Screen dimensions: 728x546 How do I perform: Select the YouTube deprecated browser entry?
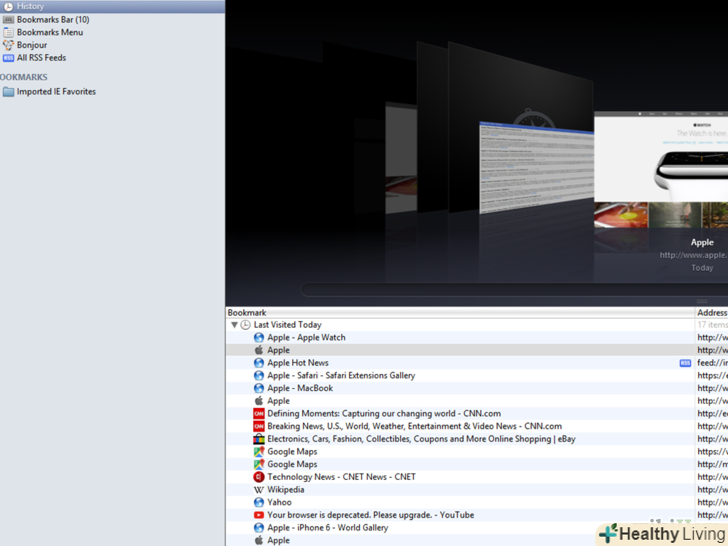tap(370, 515)
